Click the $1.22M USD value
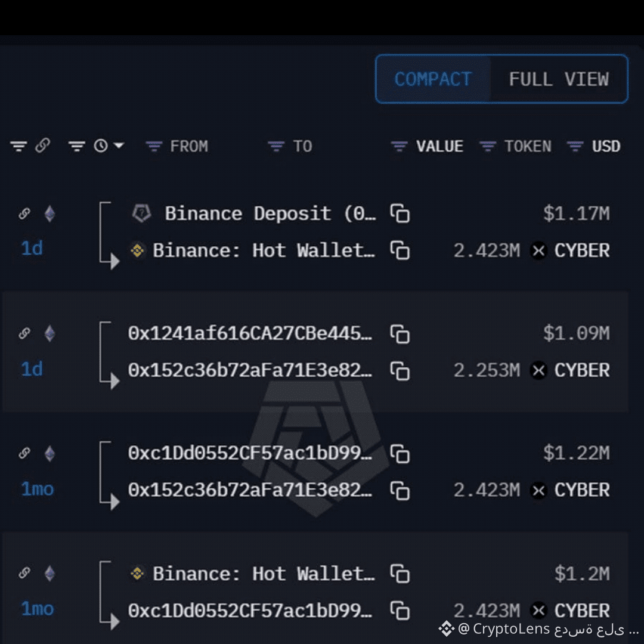The image size is (644, 644). pyautogui.click(x=577, y=453)
